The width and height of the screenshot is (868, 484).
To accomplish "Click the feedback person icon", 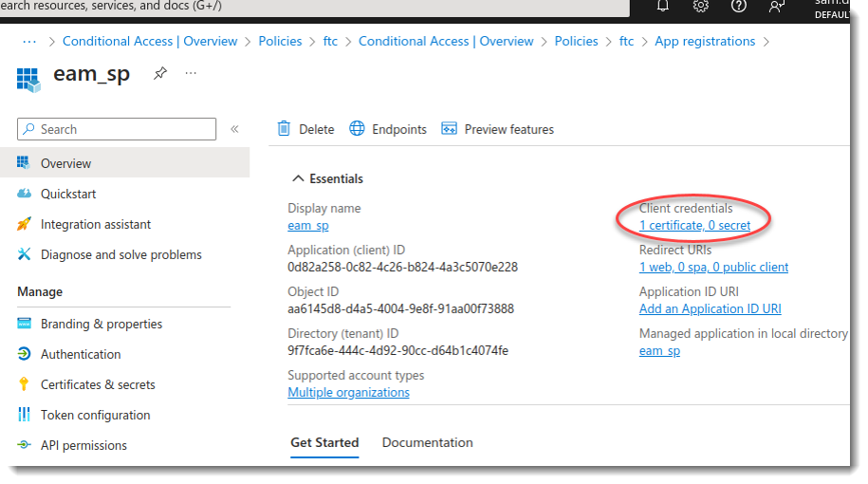I will coord(777,6).
